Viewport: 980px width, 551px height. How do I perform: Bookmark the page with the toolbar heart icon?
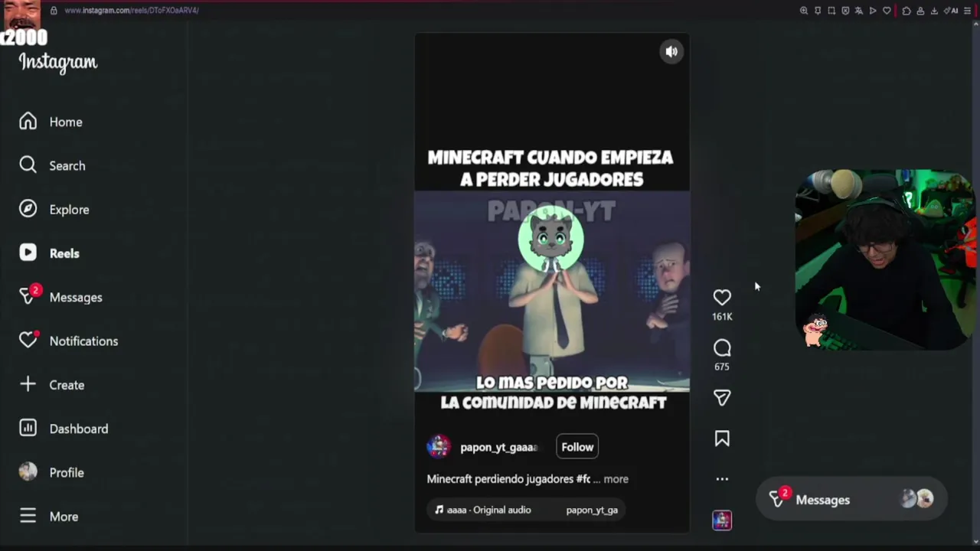pyautogui.click(x=887, y=11)
